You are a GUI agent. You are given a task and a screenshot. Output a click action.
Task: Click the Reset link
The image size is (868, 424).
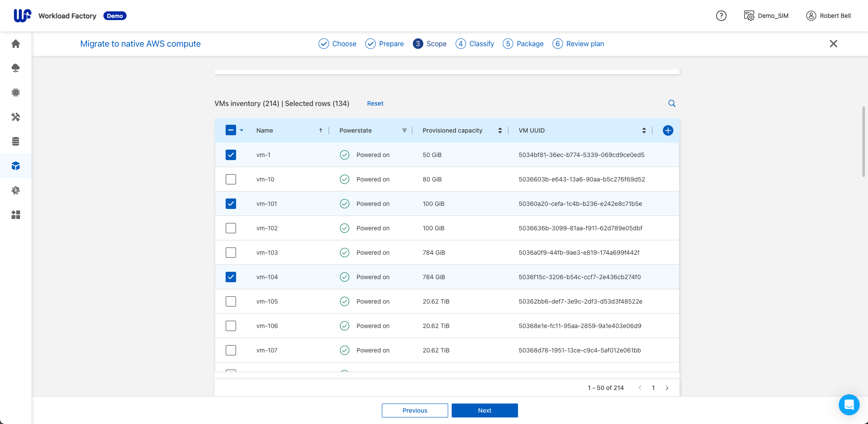click(375, 103)
